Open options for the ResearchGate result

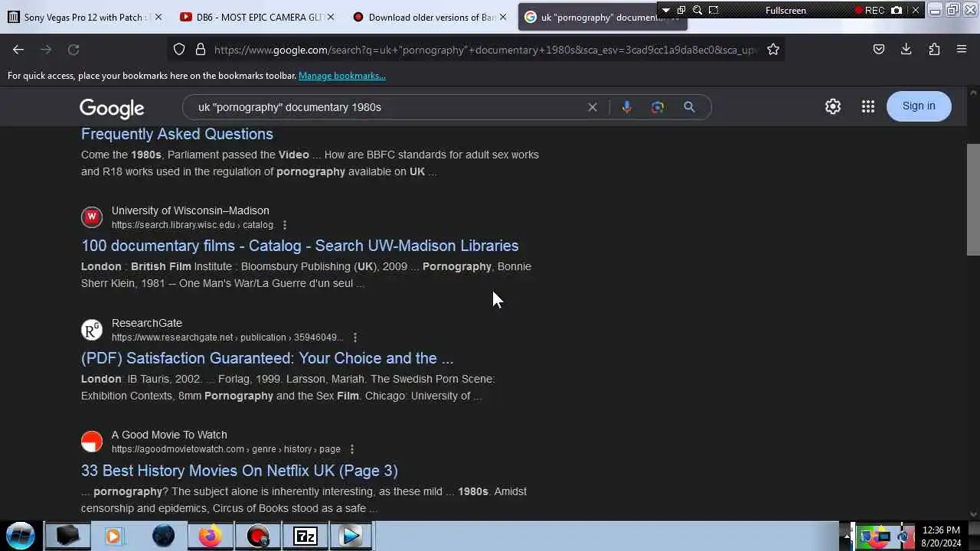[x=355, y=337]
